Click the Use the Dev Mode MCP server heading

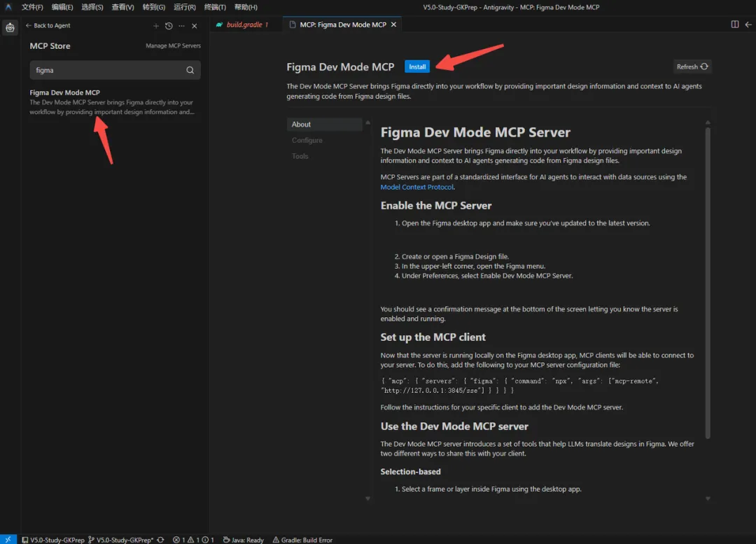454,426
